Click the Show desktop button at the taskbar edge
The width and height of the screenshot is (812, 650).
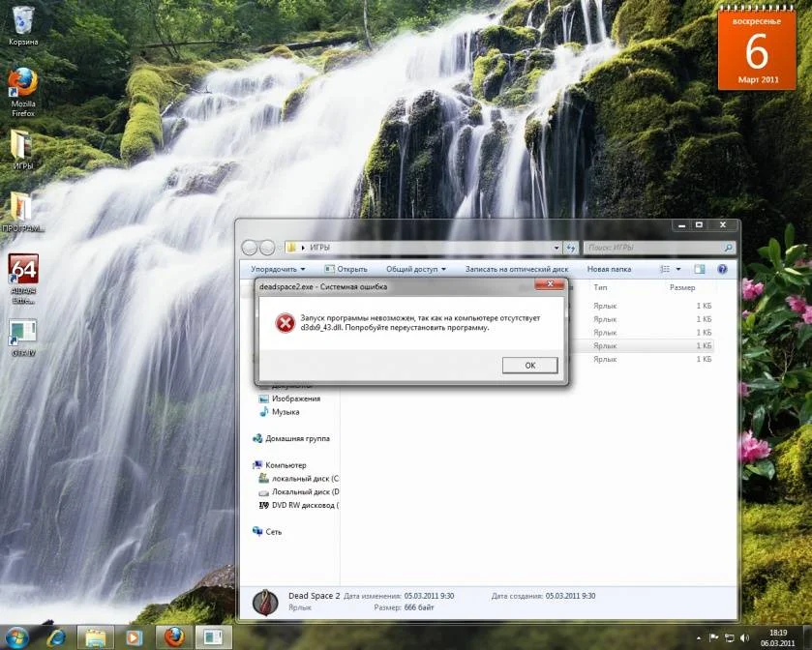[x=808, y=637]
